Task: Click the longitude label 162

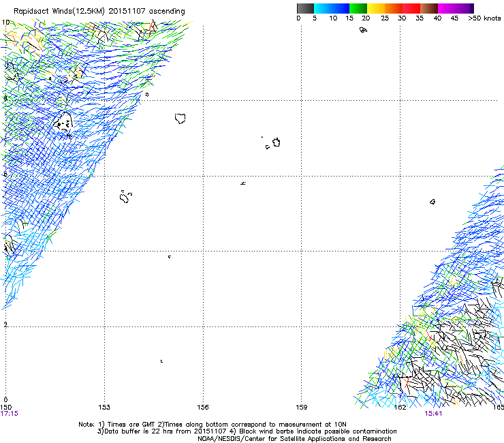Action: 400,408
